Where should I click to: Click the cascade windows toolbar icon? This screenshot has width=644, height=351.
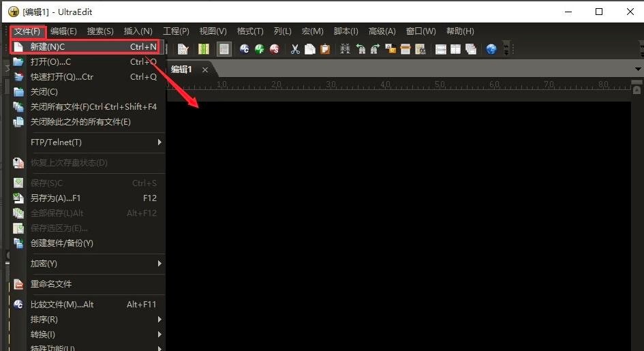[x=471, y=49]
